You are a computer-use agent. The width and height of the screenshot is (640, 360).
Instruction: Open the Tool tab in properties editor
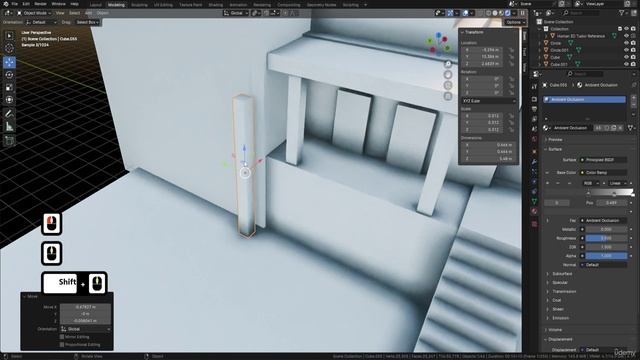(x=534, y=87)
